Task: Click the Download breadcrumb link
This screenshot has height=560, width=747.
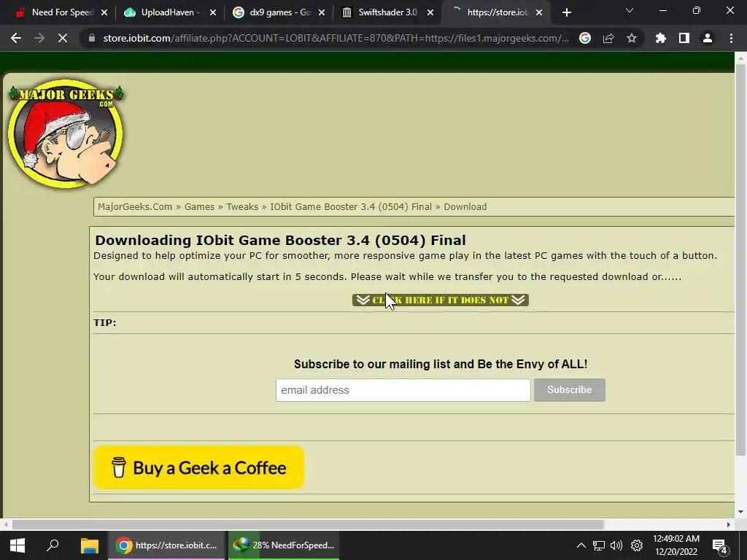Action: 465,206
